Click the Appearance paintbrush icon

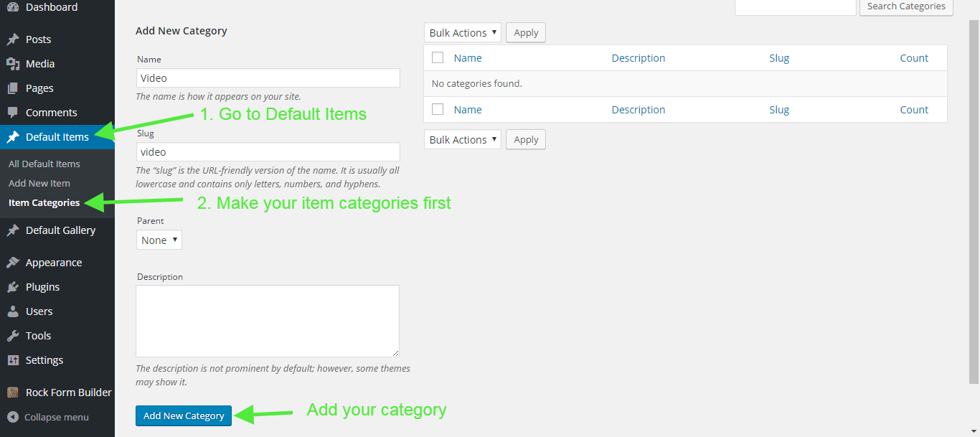pyautogui.click(x=13, y=263)
